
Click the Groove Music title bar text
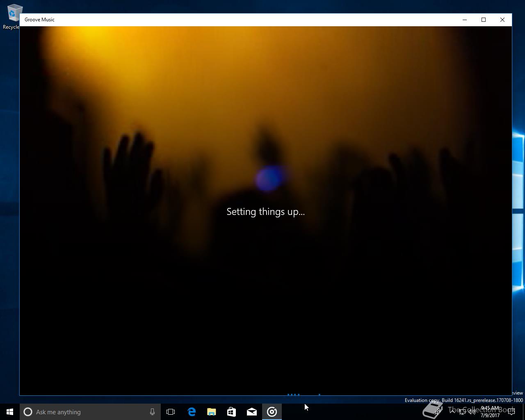point(39,20)
